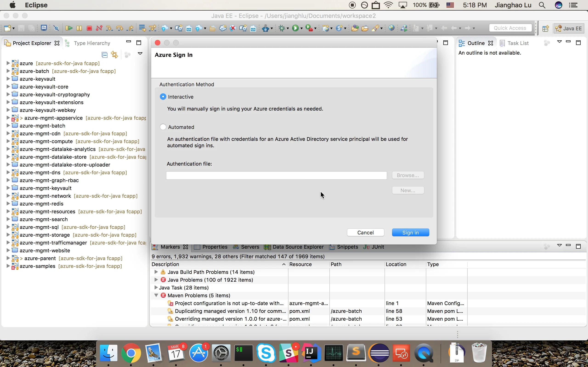The width and height of the screenshot is (588, 367).
Task: Switch to the Java EE perspective
Action: 568,28
